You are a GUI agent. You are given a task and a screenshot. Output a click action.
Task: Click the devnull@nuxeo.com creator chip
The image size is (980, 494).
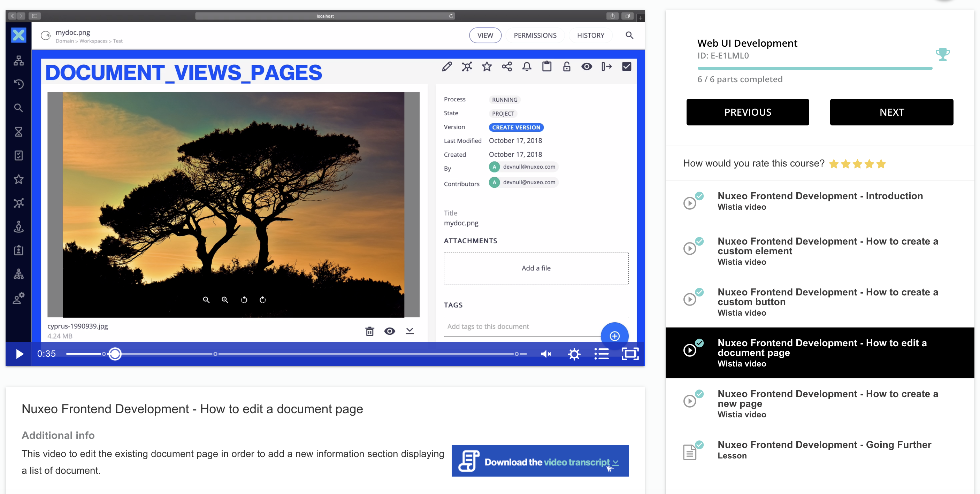click(x=523, y=167)
